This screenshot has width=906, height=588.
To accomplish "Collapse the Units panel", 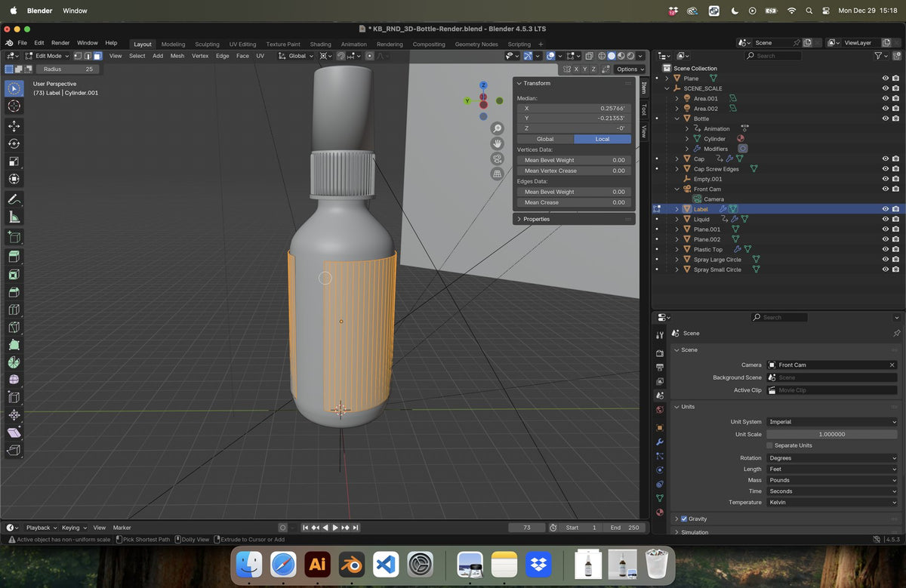I will coord(676,407).
